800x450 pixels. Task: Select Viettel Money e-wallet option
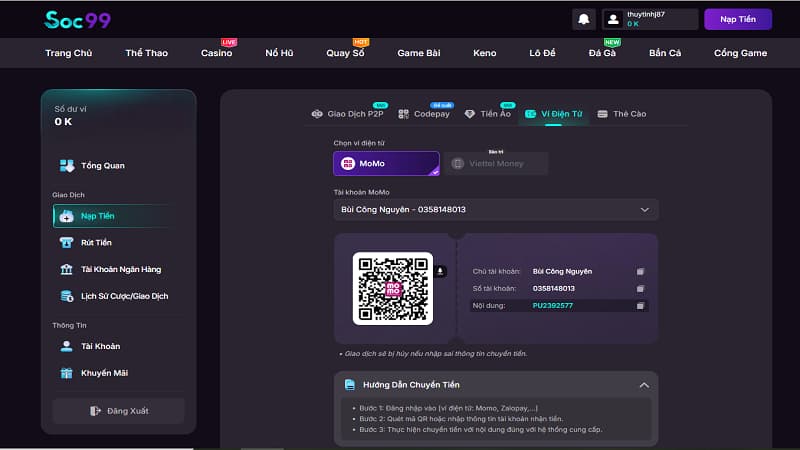tap(496, 163)
